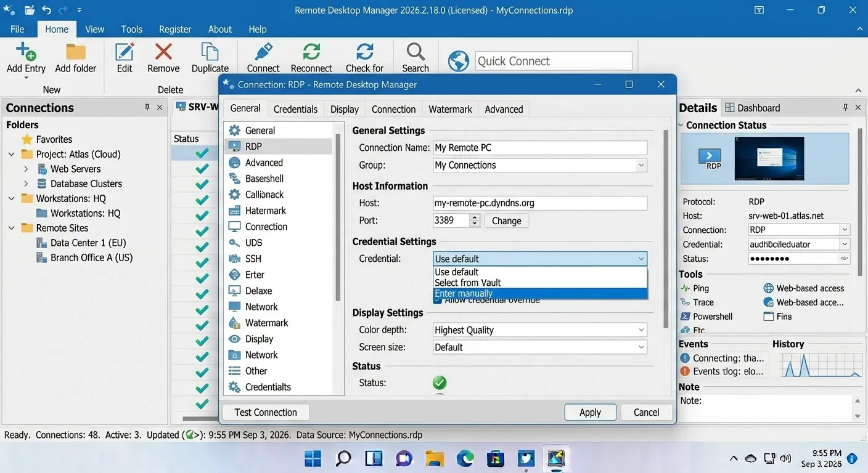
Task: Open the Connection dropdown in Details
Action: click(845, 230)
